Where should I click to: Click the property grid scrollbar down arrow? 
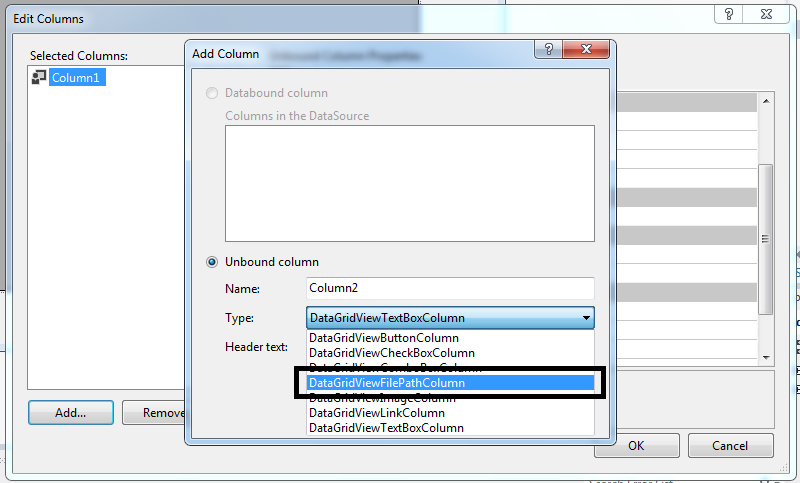(766, 358)
